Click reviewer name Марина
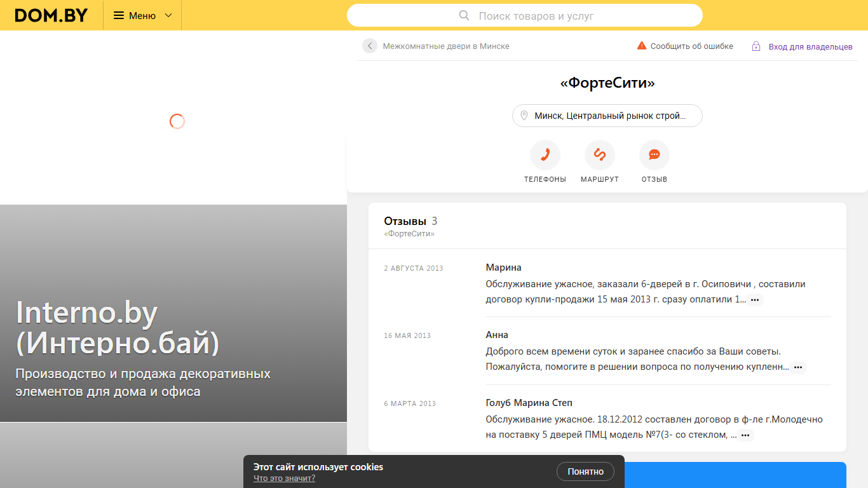The height and width of the screenshot is (488, 868). (503, 268)
